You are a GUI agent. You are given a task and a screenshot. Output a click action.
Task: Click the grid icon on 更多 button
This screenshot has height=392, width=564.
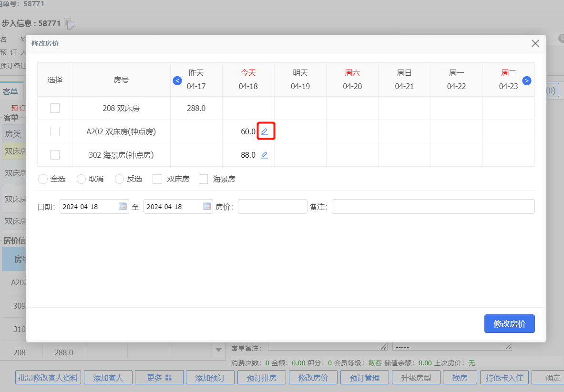coord(168,378)
